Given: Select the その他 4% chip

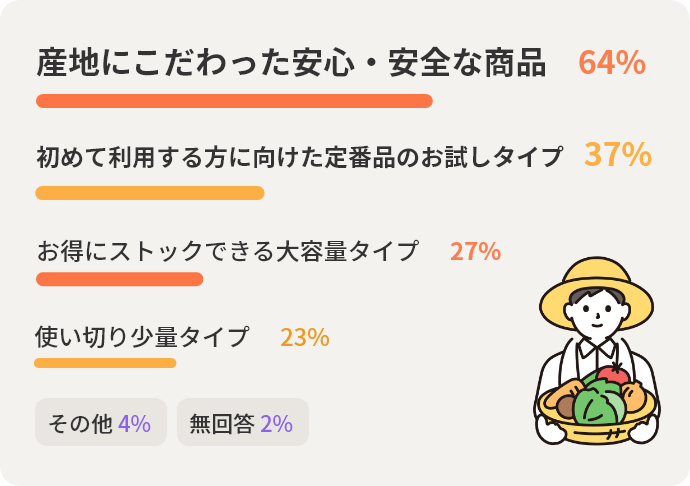Looking at the screenshot, I should click(100, 423).
